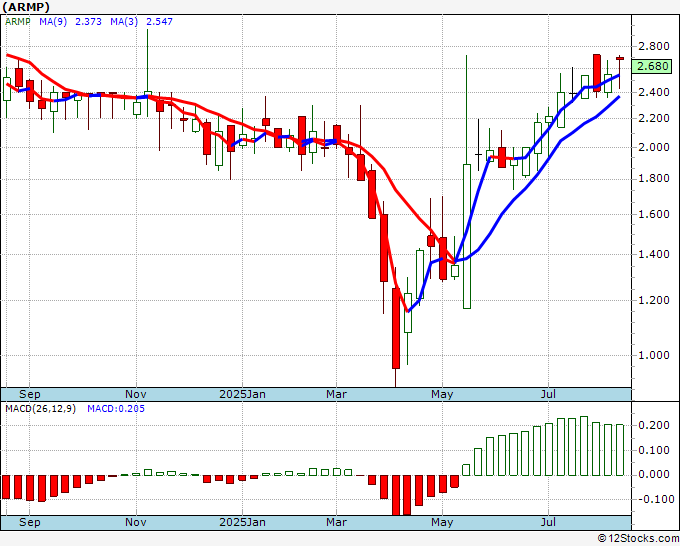Click the deepest red MACD bar in April
The width and height of the screenshot is (680, 546).
[396, 495]
